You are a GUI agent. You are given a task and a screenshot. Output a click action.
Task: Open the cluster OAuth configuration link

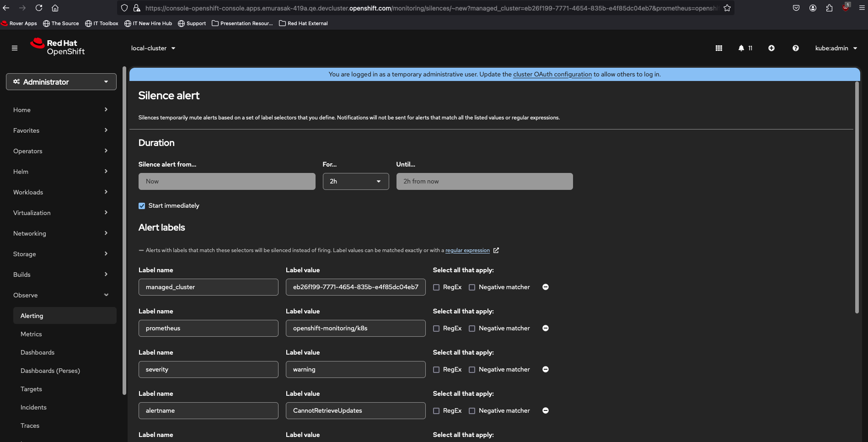pyautogui.click(x=552, y=74)
